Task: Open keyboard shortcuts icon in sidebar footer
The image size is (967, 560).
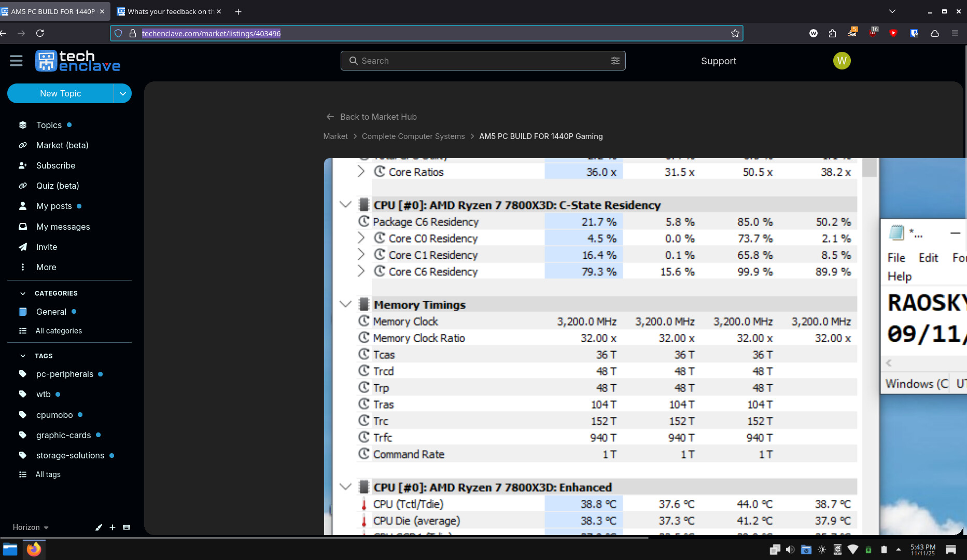Action: (127, 527)
